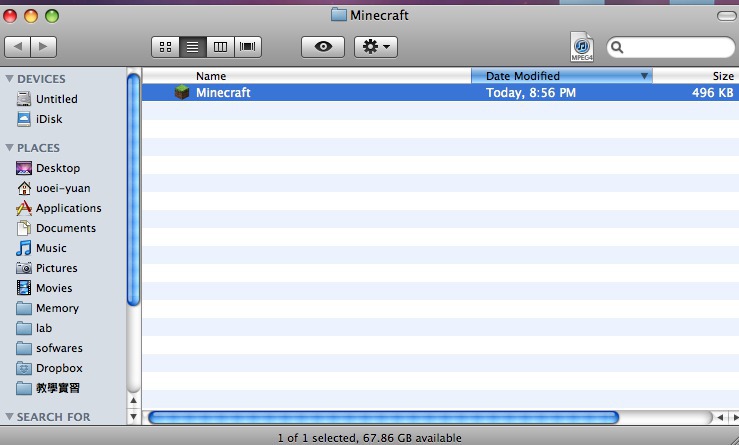Switch to list view
739x445 pixels.
click(192, 47)
